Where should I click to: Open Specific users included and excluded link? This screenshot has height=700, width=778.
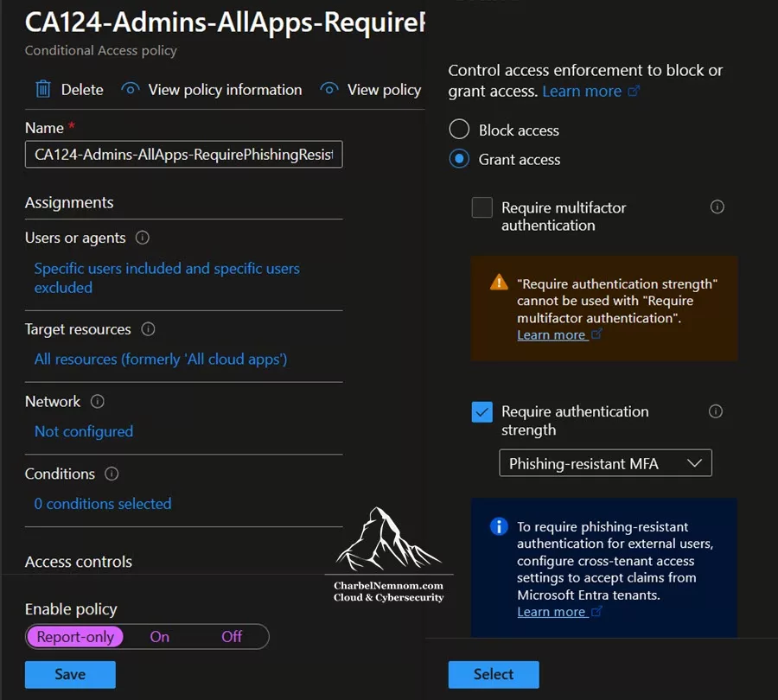pos(167,277)
